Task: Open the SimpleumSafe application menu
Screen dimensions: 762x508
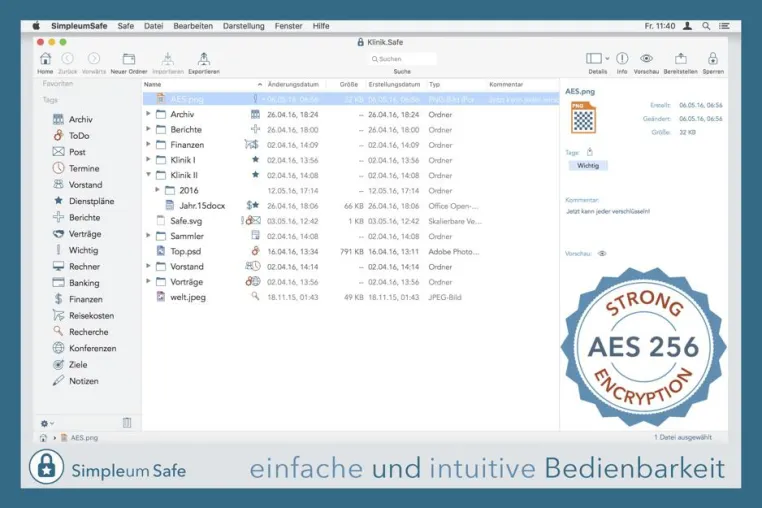Action: (79, 26)
